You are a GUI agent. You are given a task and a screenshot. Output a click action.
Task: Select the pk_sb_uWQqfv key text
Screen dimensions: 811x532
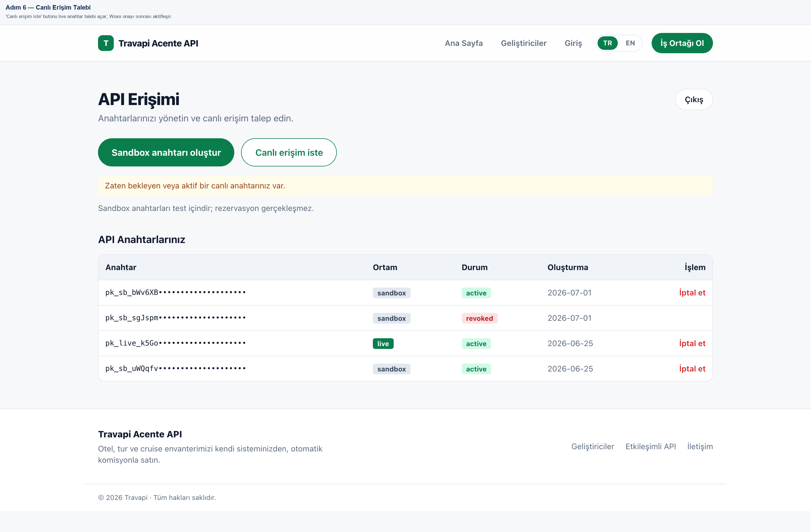(x=175, y=368)
